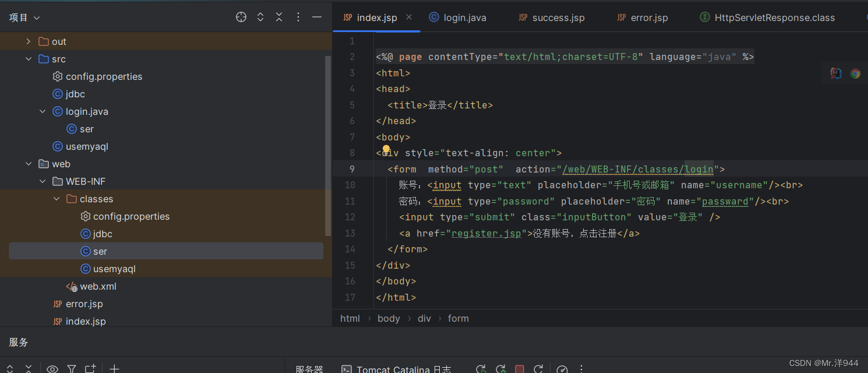Screen dimensions: 868x373
Task: Open the built-in browser preview icon
Action: click(835, 73)
